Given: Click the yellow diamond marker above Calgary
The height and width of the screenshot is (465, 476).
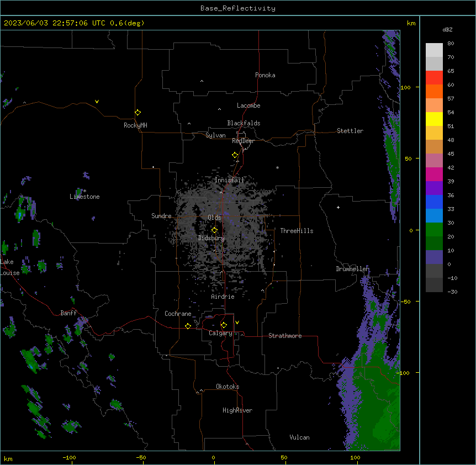Looking at the screenshot, I should pyautogui.click(x=224, y=325).
